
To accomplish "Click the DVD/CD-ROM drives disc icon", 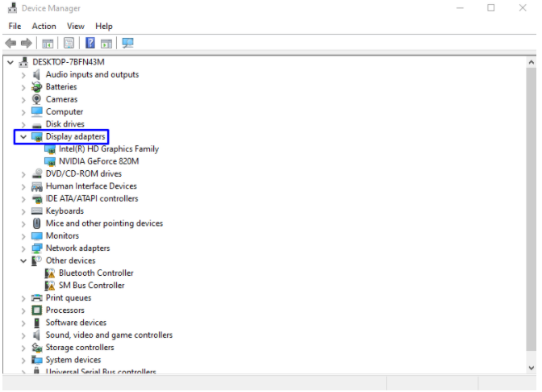I will [36, 173].
